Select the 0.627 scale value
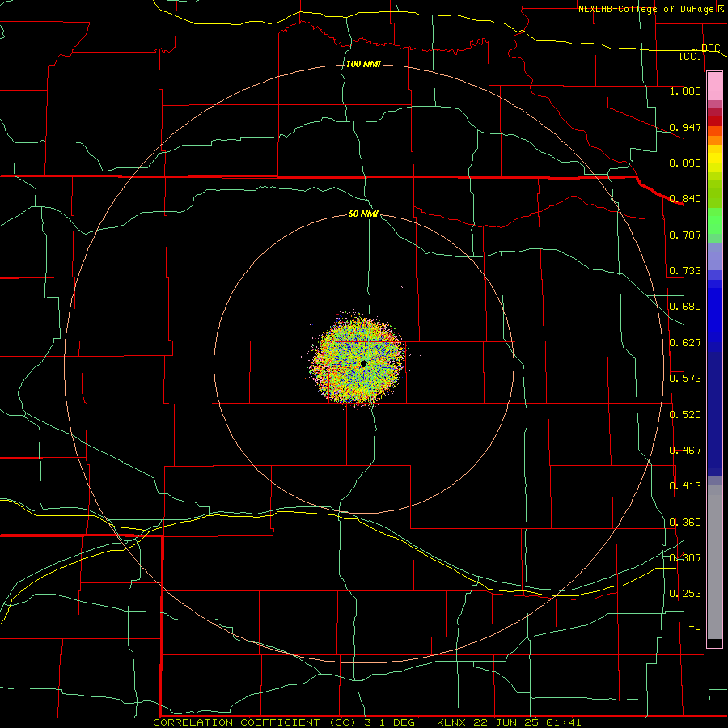Screen dimensions: 728x728 point(685,343)
